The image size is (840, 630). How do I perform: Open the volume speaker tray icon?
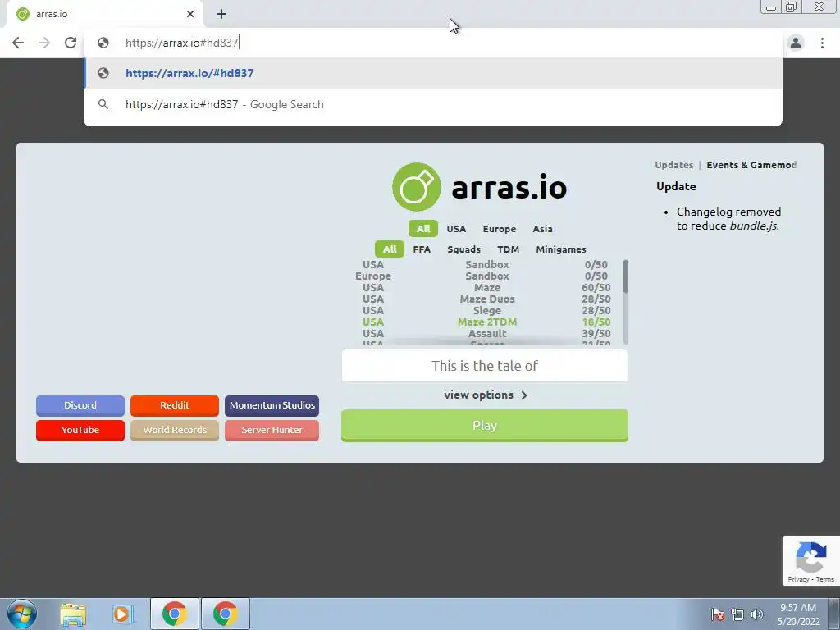pos(757,614)
